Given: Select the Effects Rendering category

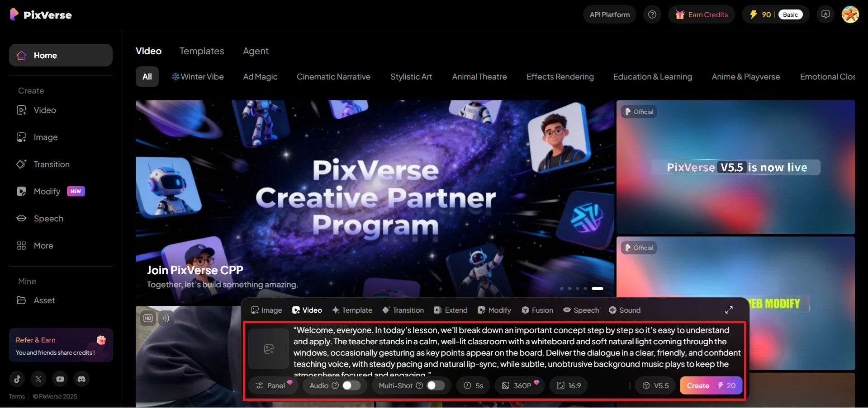Looking at the screenshot, I should (560, 77).
